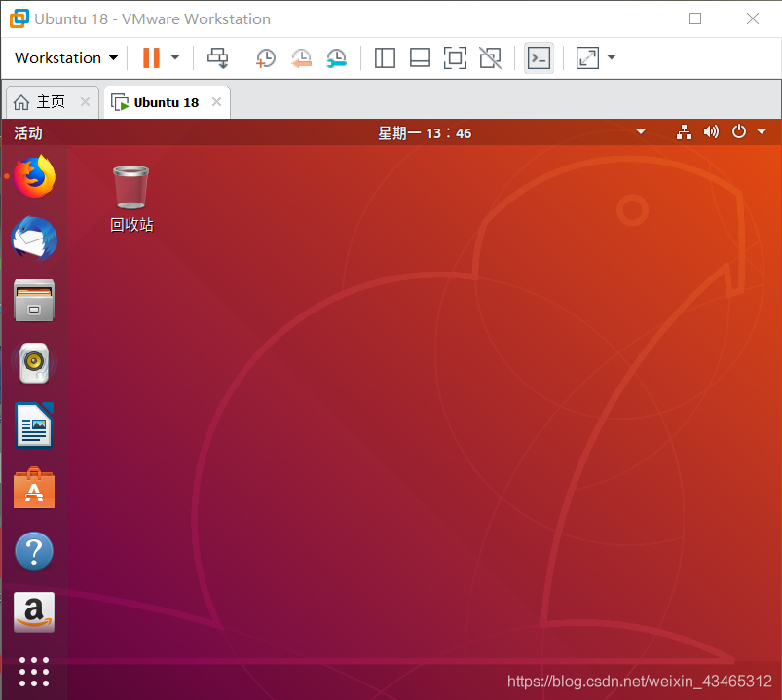Viewport: 782px width, 700px height.
Task: Click the volume speaker icon
Action: 711,132
